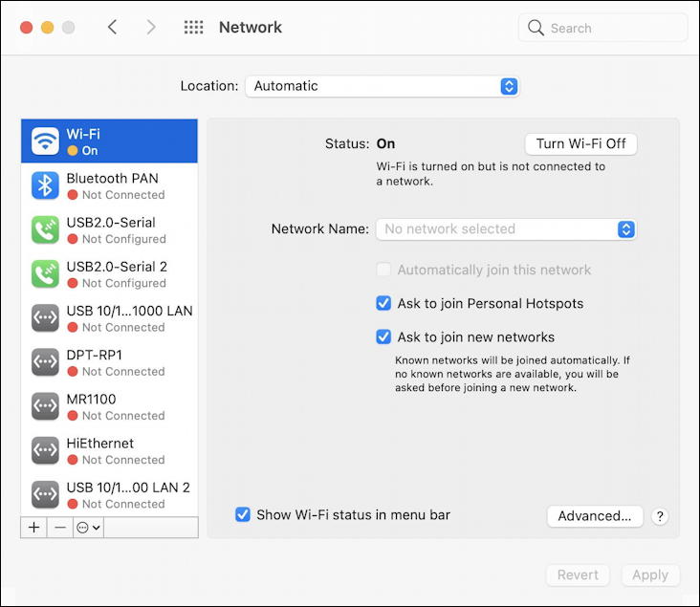Click the USB2.0-Serial phone icon

(45, 229)
